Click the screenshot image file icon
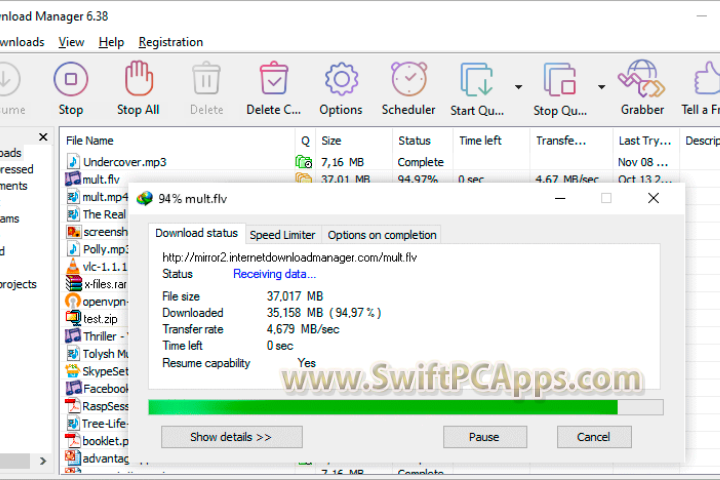This screenshot has width=720, height=480. coord(73,232)
